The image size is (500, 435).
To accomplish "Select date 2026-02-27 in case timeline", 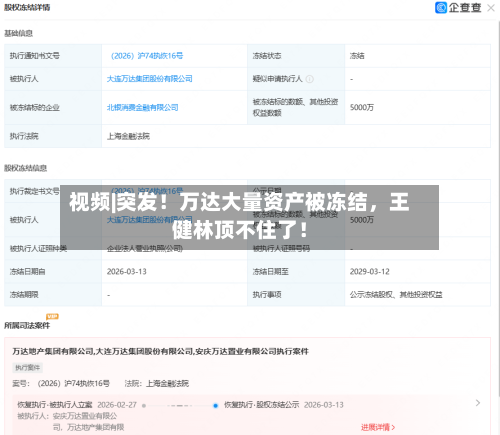I will pos(117,405).
